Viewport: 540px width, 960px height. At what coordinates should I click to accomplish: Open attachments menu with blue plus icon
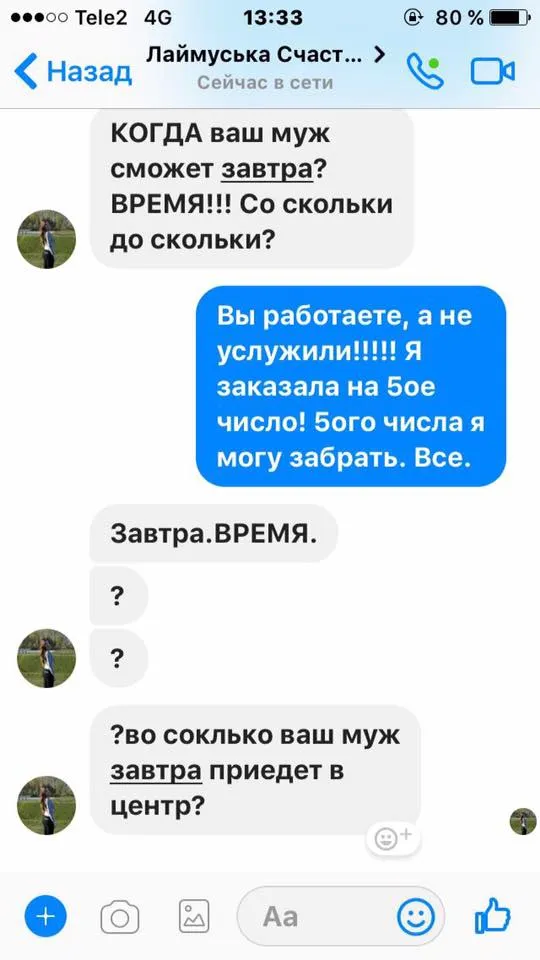[x=47, y=916]
